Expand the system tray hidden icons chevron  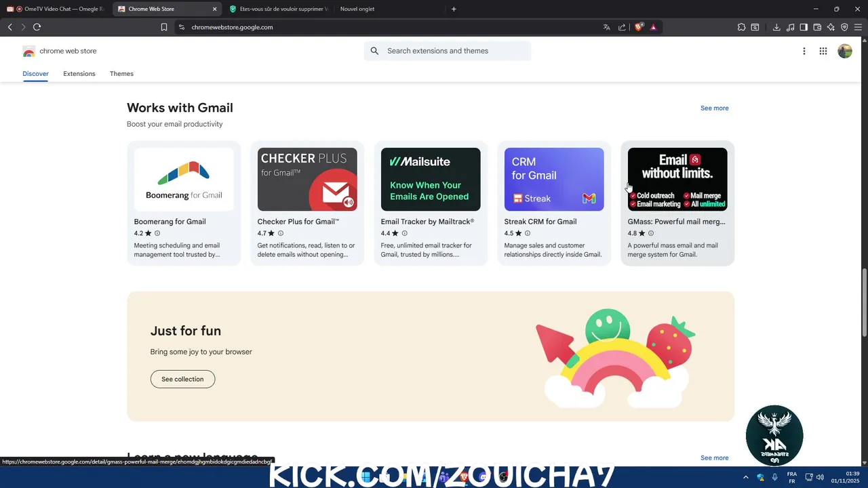[746, 477]
